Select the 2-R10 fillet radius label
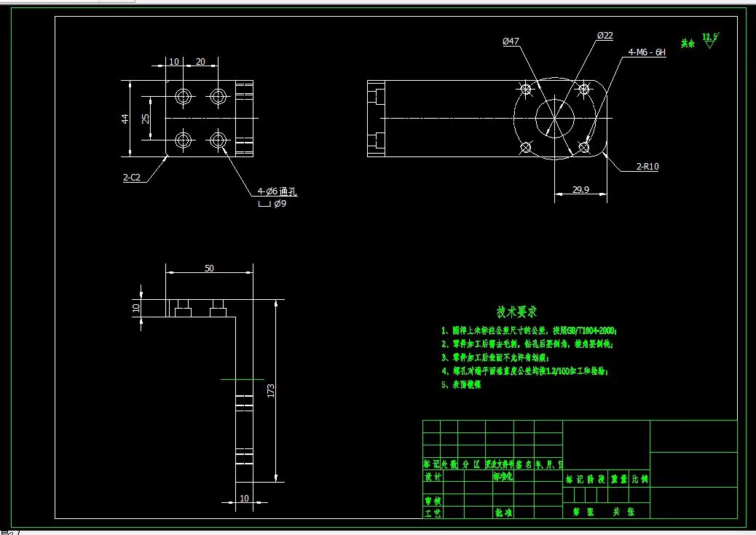 coord(647,166)
